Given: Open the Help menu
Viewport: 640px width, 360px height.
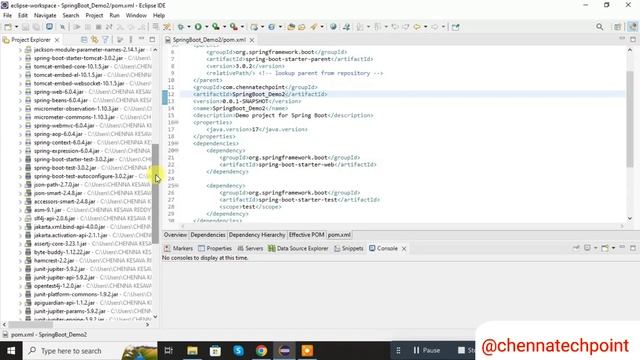Looking at the screenshot, I should pos(159,16).
